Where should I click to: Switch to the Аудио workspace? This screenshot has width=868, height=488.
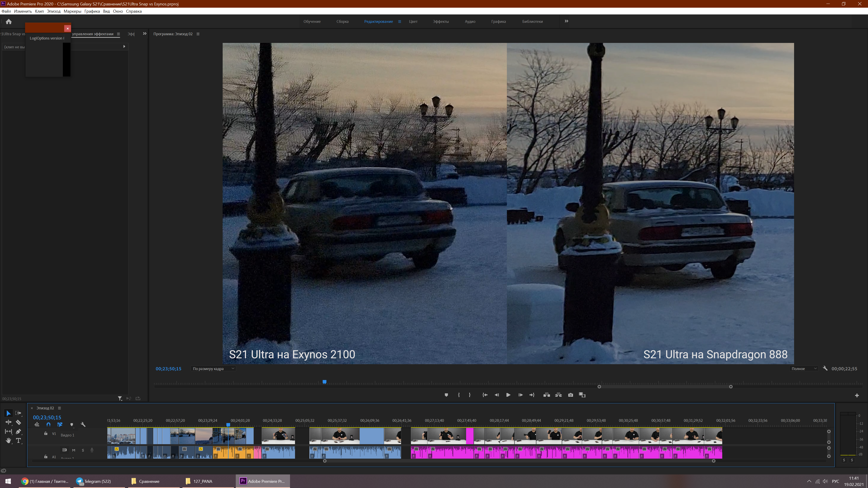point(470,21)
